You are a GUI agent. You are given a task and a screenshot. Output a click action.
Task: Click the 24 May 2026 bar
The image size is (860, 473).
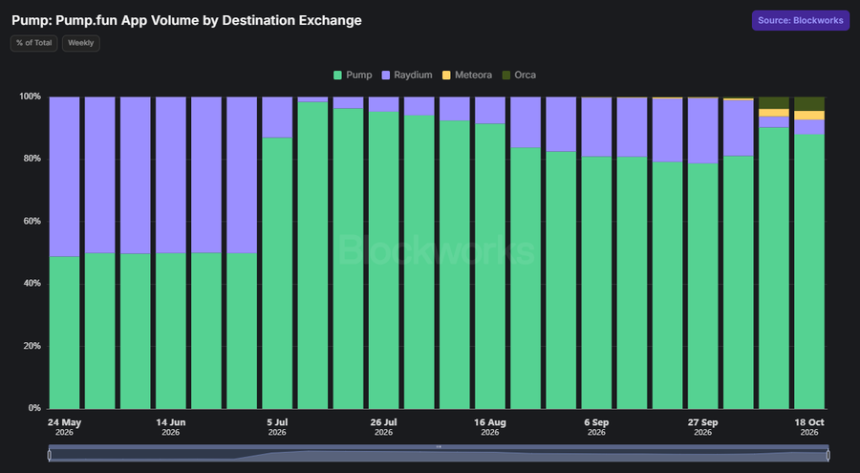(64, 253)
